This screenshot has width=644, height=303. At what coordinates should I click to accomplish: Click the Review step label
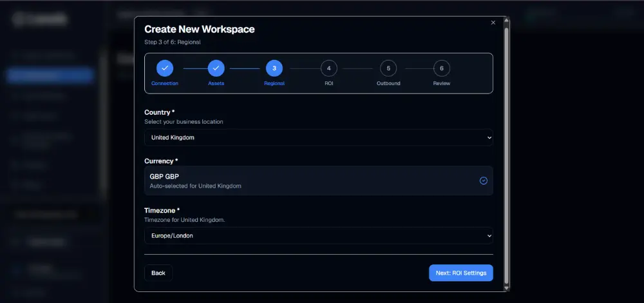point(442,83)
